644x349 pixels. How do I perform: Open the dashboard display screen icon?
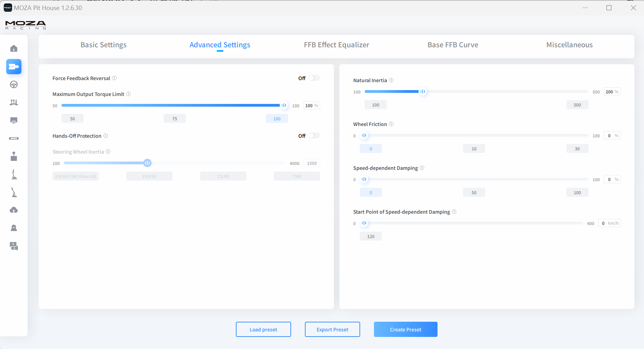(14, 120)
